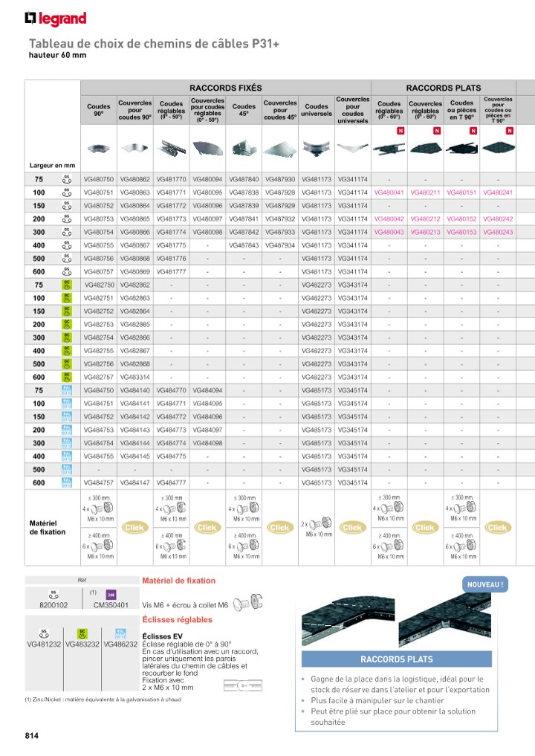Select reference VG480098
The image size is (535, 756).
coord(208,232)
